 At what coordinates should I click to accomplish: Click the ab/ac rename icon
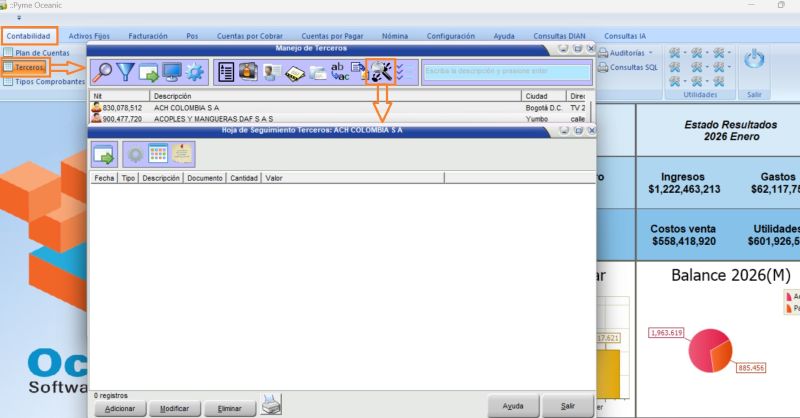340,72
